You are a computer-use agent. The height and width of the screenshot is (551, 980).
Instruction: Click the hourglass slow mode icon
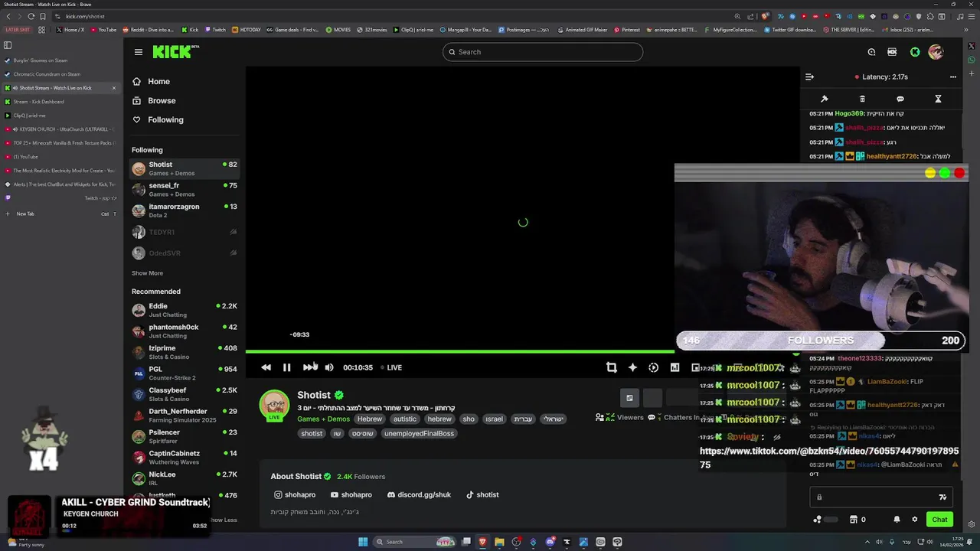(x=938, y=99)
